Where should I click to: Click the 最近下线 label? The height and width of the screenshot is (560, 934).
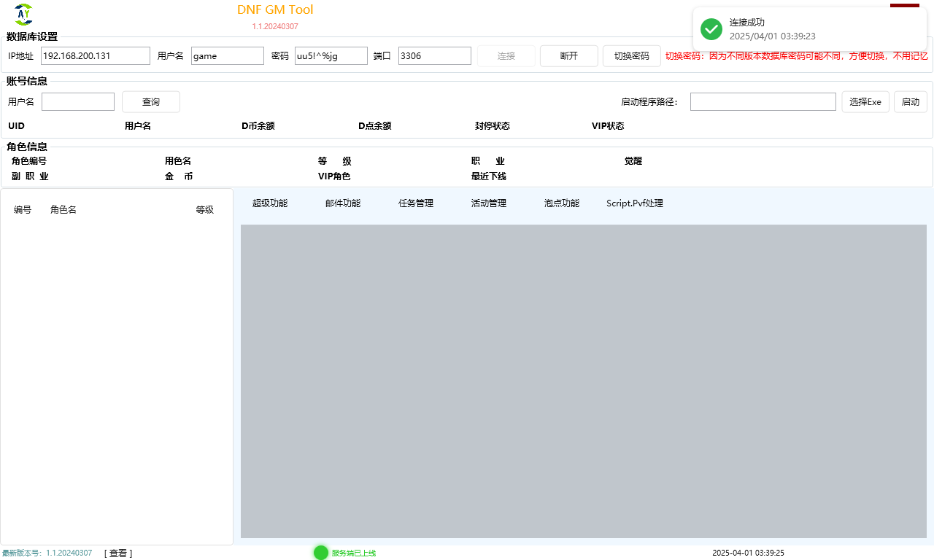[x=489, y=176]
